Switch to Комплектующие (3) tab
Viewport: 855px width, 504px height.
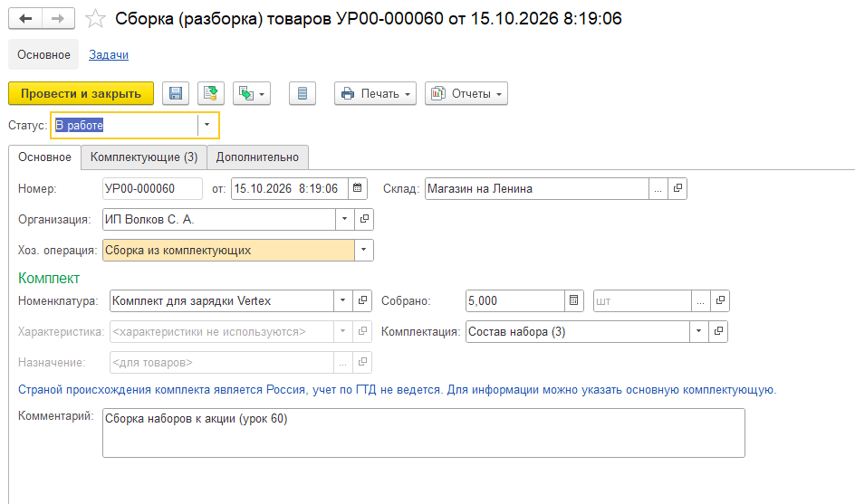(x=144, y=157)
